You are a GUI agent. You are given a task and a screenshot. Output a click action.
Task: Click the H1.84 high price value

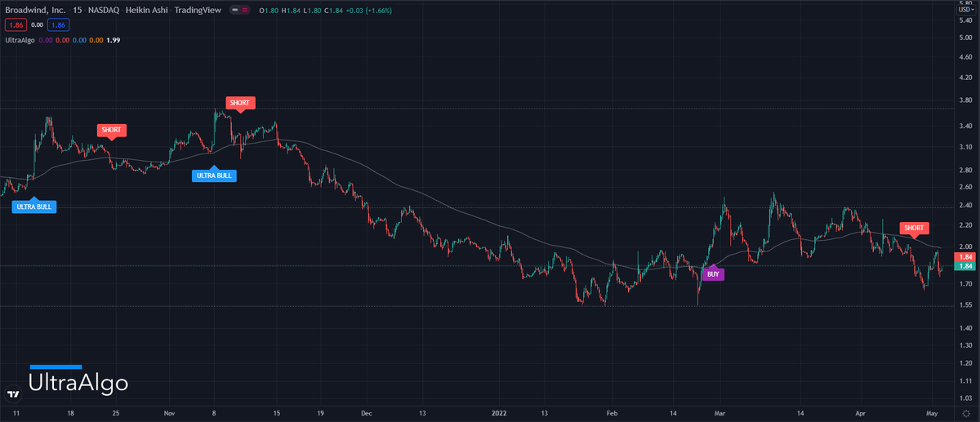(x=291, y=12)
